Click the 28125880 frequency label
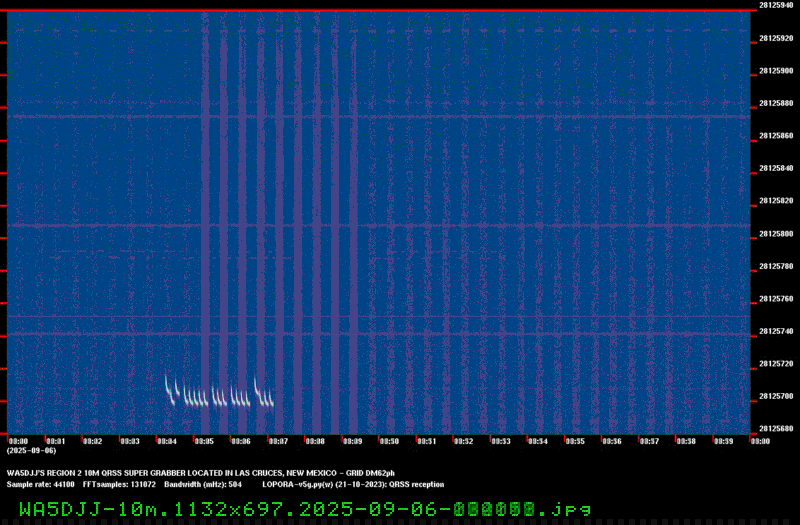The height and width of the screenshot is (525, 800). 777,104
